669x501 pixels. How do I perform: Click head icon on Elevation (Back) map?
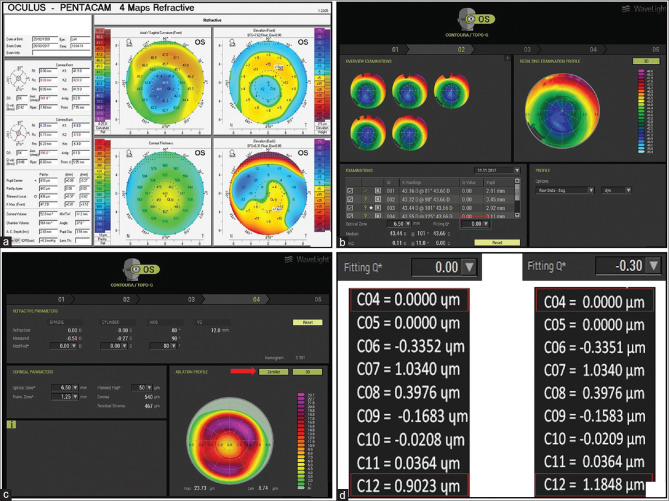coord(233,152)
